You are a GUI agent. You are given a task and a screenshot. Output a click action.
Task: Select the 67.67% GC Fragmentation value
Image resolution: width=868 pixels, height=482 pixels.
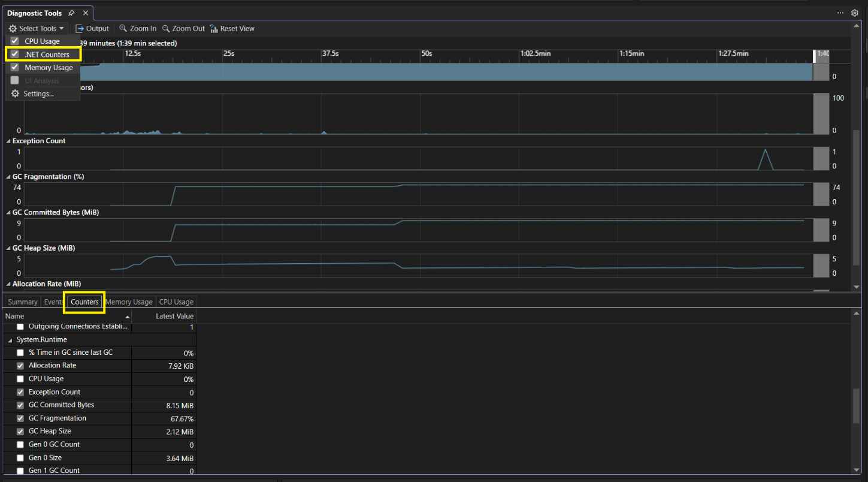[x=182, y=418]
